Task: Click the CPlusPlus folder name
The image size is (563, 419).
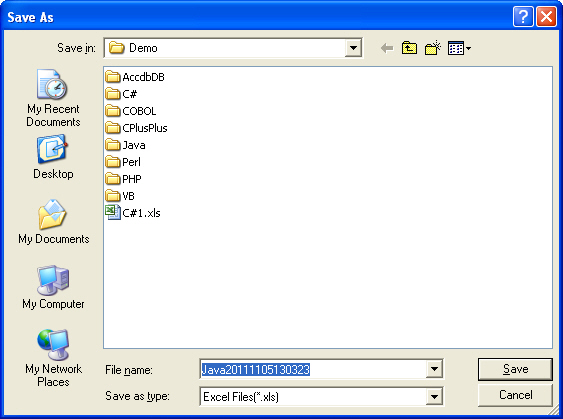Action: coord(145,128)
